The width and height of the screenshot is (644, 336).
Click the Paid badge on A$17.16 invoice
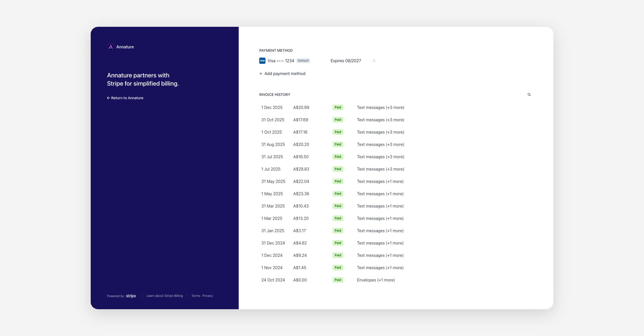pyautogui.click(x=338, y=132)
